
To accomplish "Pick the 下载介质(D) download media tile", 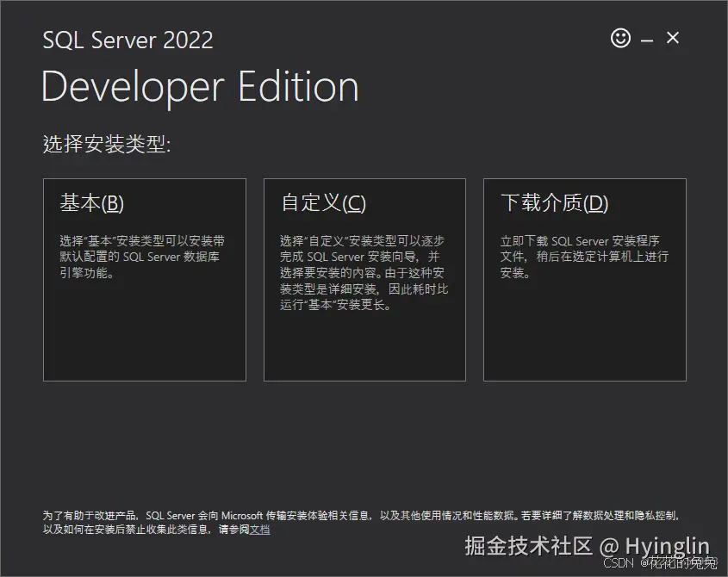I will pyautogui.click(x=584, y=280).
